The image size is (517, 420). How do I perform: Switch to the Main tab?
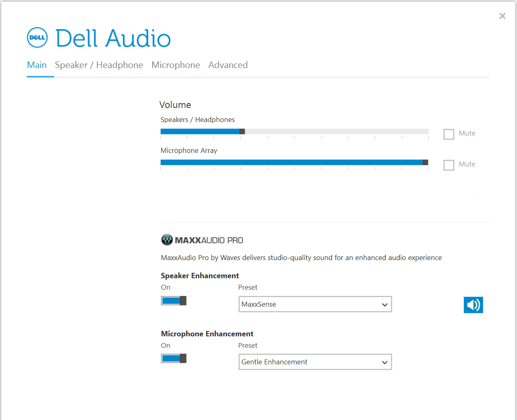click(x=37, y=65)
